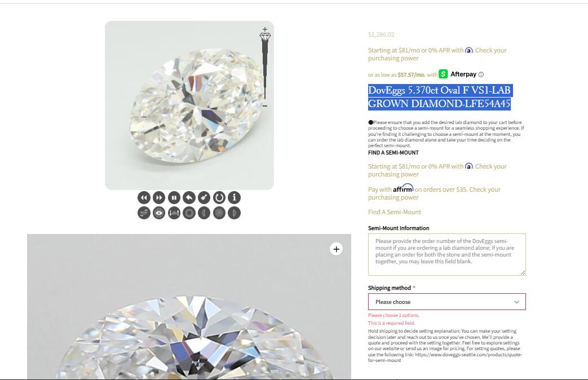This screenshot has width=588, height=380.
Task: Click the vertical zoom slider bar
Action: pyautogui.click(x=265, y=69)
